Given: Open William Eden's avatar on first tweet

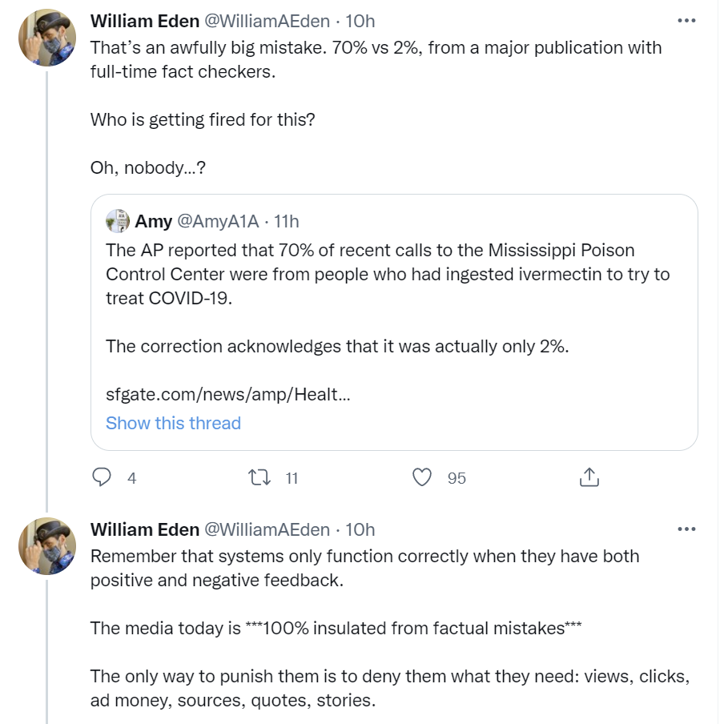Looking at the screenshot, I should (47, 38).
